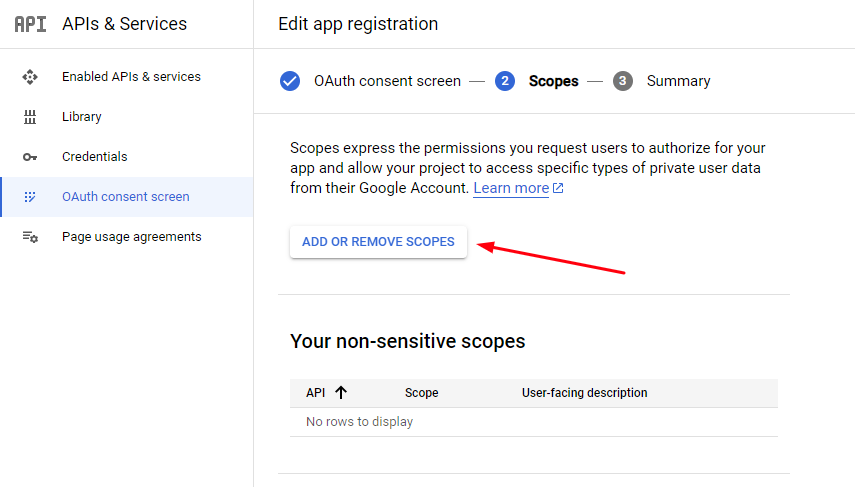Select OAuth consent screen in sidebar
Image resolution: width=855 pixels, height=487 pixels.
click(126, 197)
